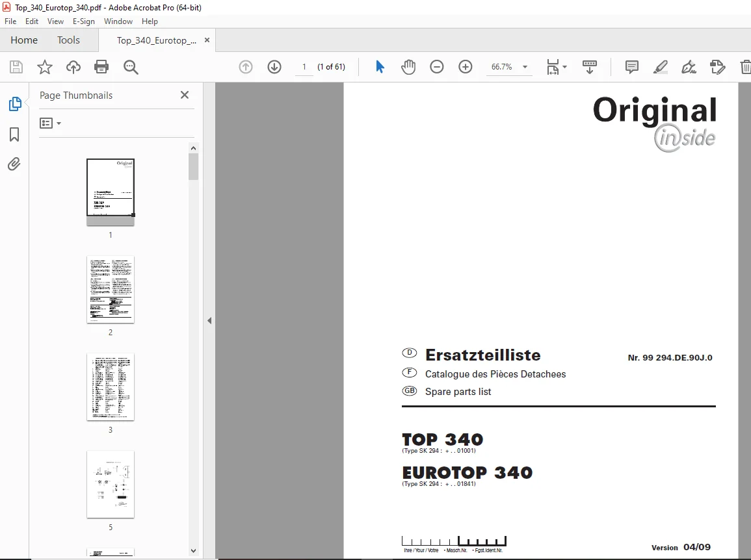Go to next page arrow
This screenshot has width=751, height=560.
click(274, 67)
